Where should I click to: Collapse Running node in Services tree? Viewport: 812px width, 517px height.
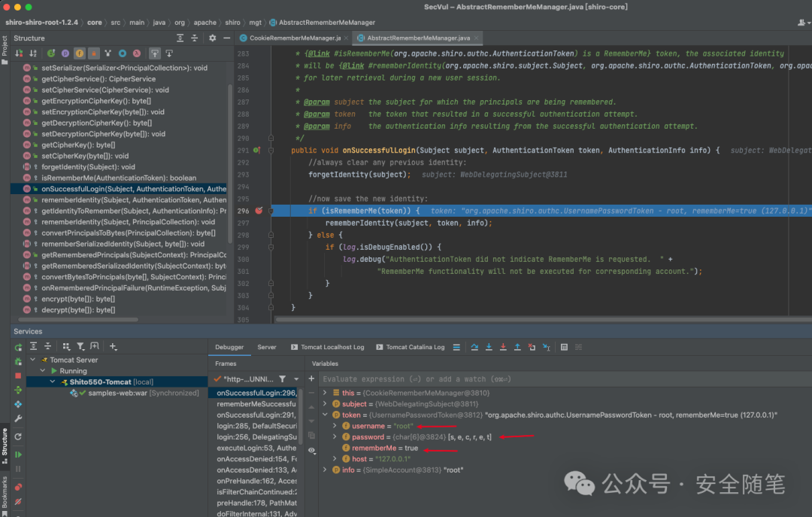43,370
